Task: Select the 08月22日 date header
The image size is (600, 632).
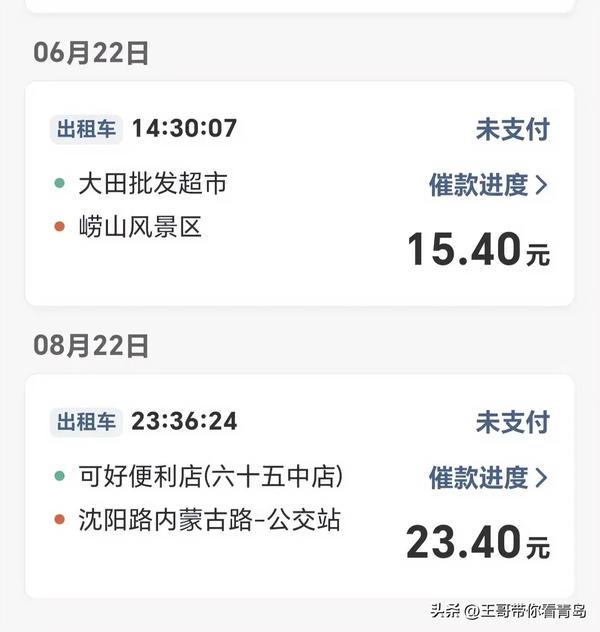Action: click(x=91, y=345)
